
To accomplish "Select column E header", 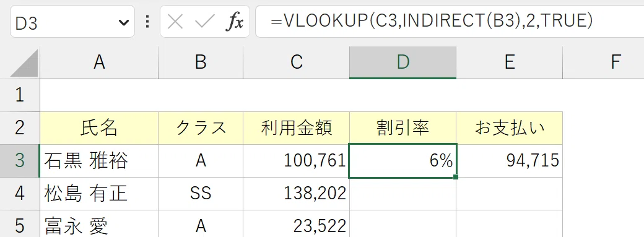I will click(509, 62).
